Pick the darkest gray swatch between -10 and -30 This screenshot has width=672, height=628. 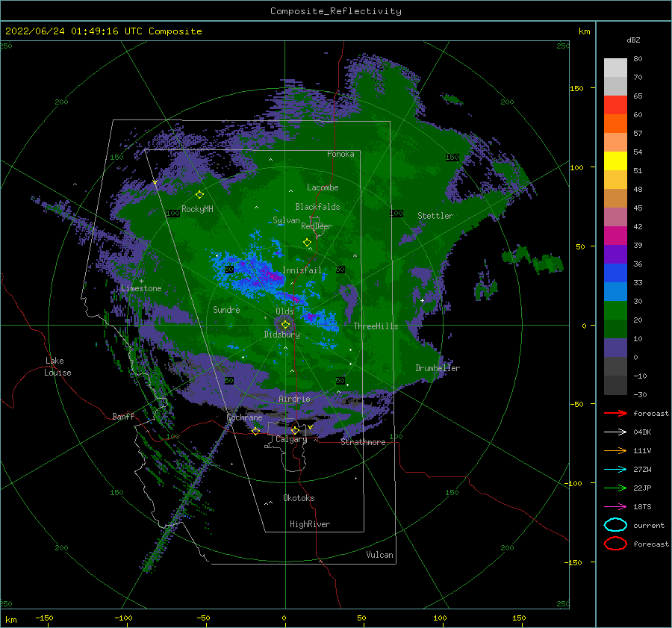[615, 385]
